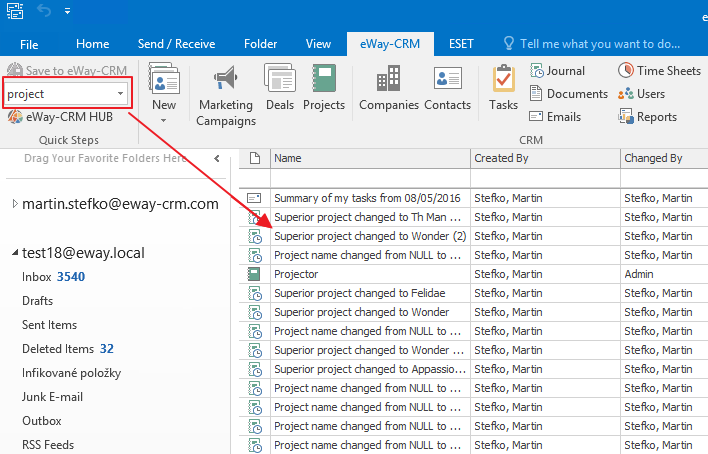Select Superior project changed to Th Man row
The height and width of the screenshot is (454, 708).
tap(367, 217)
